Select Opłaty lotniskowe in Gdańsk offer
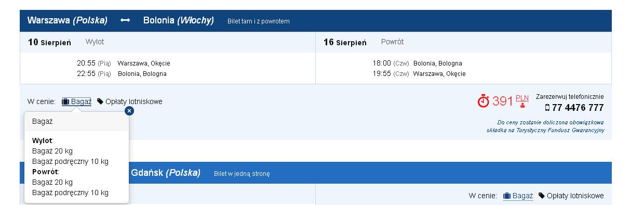 coord(575,196)
